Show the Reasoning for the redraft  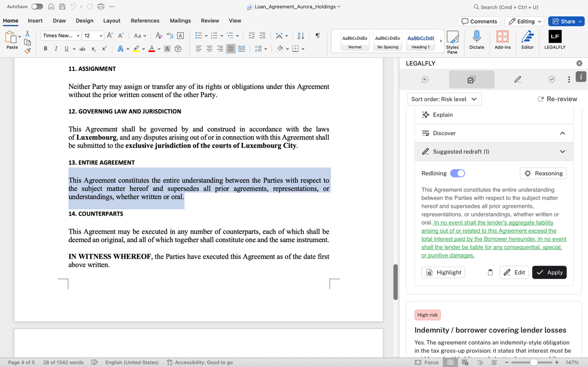point(543,173)
